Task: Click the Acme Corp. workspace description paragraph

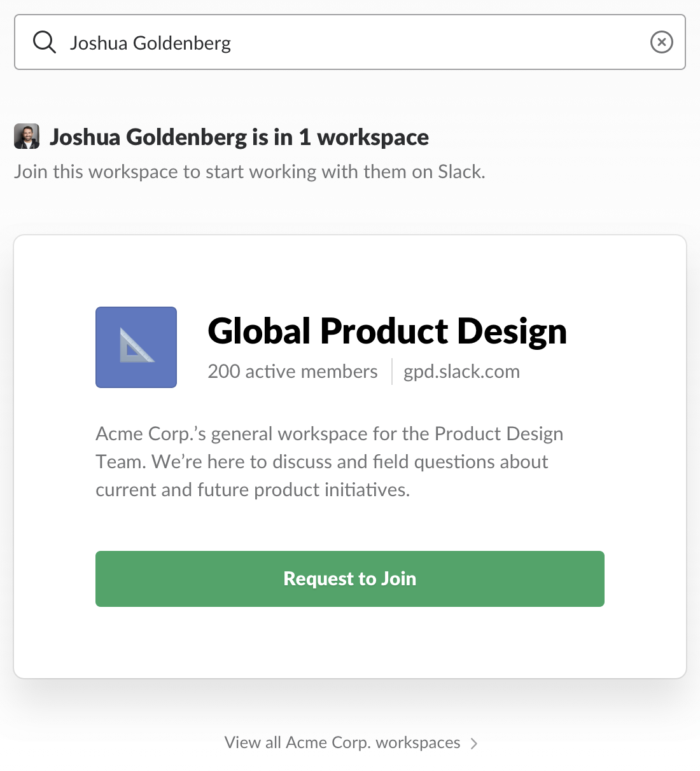Action: [x=329, y=462]
